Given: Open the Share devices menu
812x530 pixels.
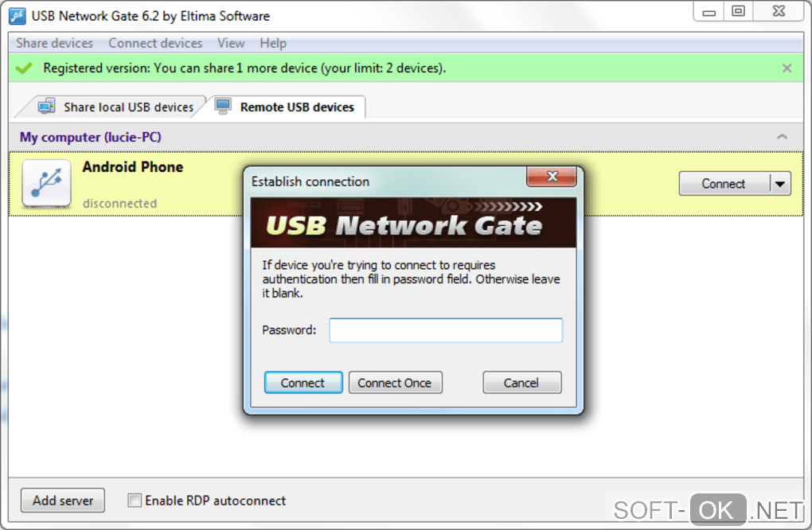Looking at the screenshot, I should coord(55,44).
